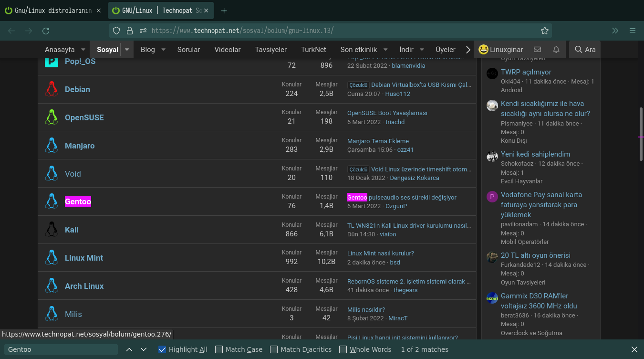644x359 pixels.
Task: Open pavilionadam's purple P avatar
Action: [x=492, y=197]
